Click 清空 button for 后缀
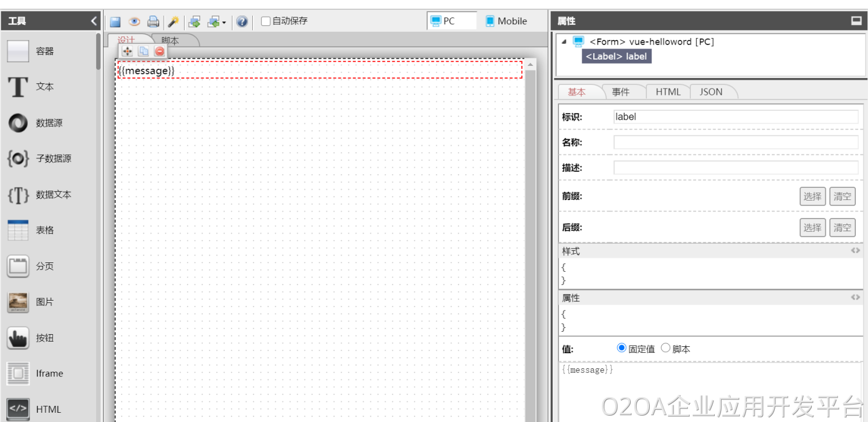This screenshot has width=868, height=422. 842,227
